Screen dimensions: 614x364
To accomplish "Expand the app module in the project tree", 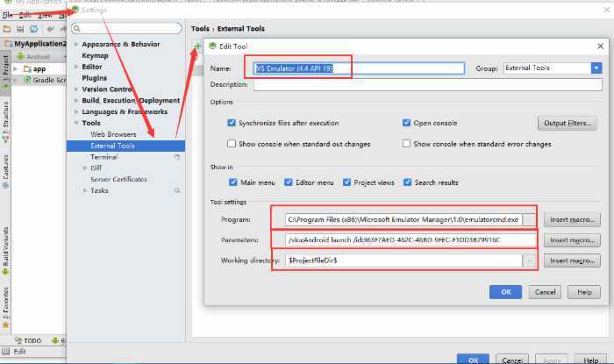I will [x=16, y=69].
